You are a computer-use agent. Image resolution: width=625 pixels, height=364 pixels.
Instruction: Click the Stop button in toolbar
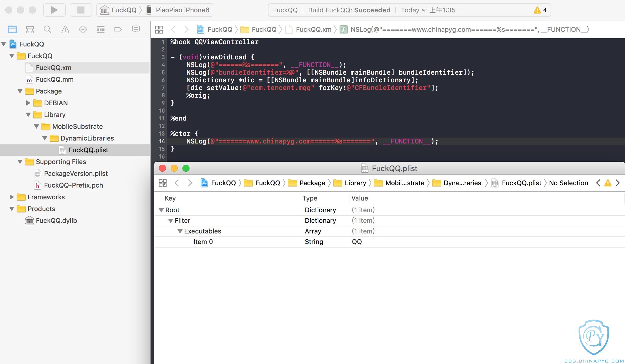click(x=79, y=10)
